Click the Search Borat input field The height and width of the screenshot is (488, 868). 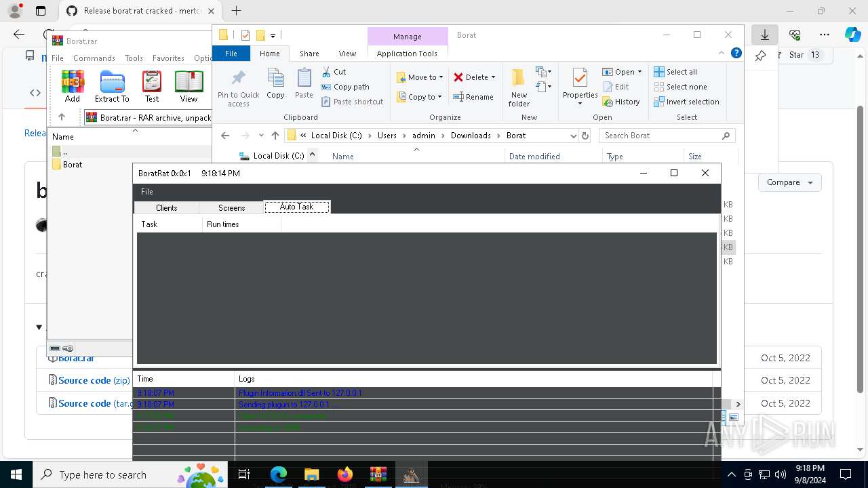tap(667, 136)
